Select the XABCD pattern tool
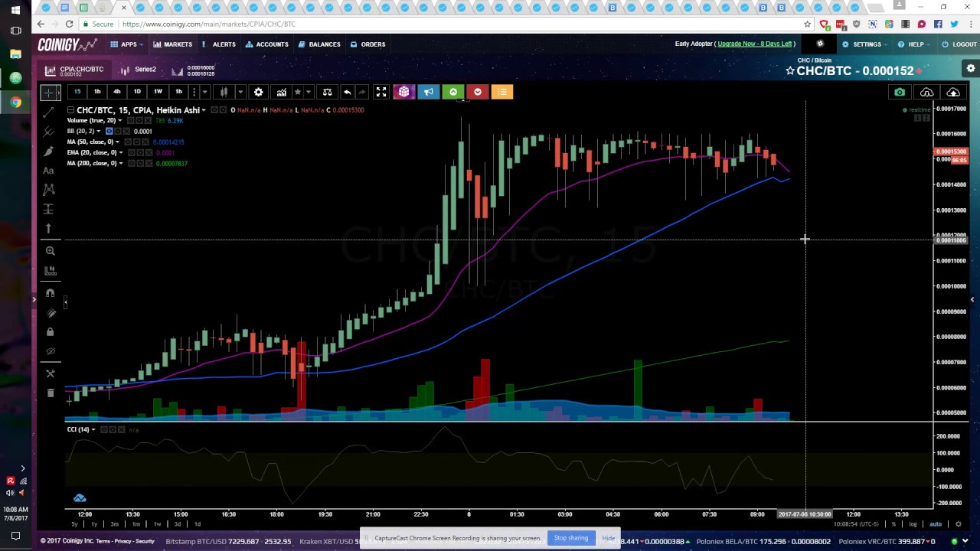The height and width of the screenshot is (551, 980). pyautogui.click(x=49, y=189)
